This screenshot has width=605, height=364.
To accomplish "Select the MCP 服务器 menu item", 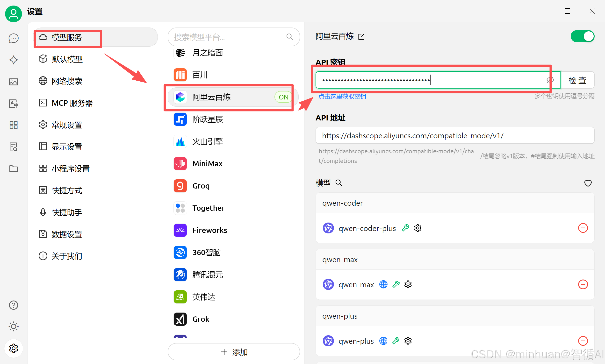I will pos(72,103).
